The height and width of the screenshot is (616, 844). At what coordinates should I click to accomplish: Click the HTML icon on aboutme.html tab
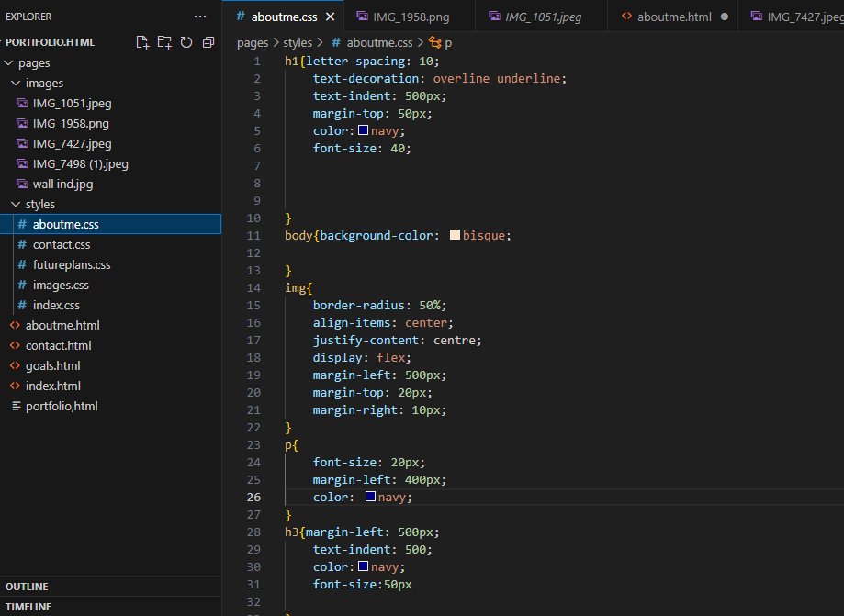626,17
